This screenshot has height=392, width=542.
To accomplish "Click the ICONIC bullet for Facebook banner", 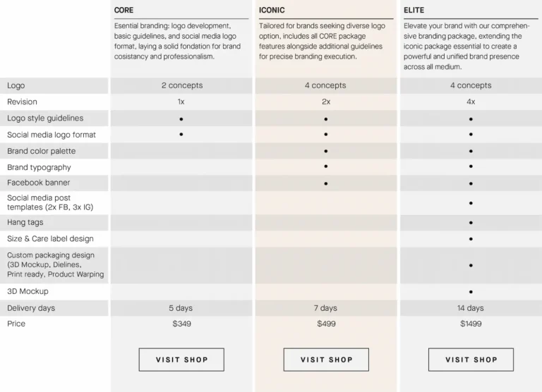I will [x=326, y=183].
